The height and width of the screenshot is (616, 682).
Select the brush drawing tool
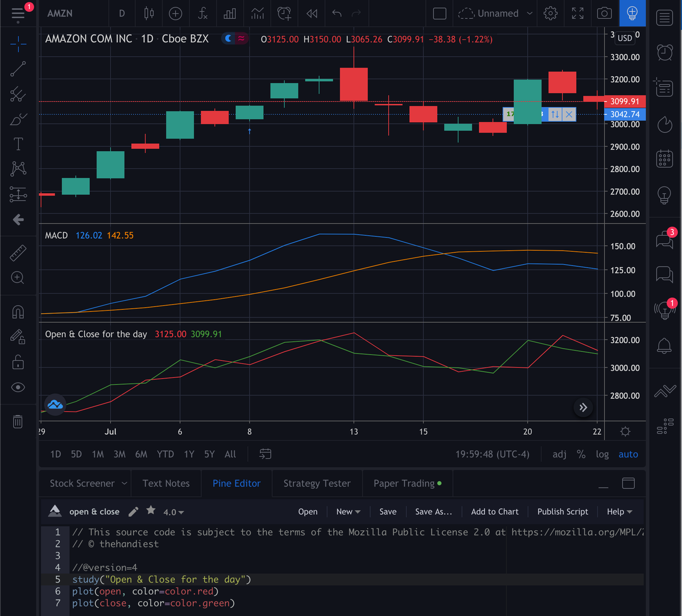tap(18, 119)
